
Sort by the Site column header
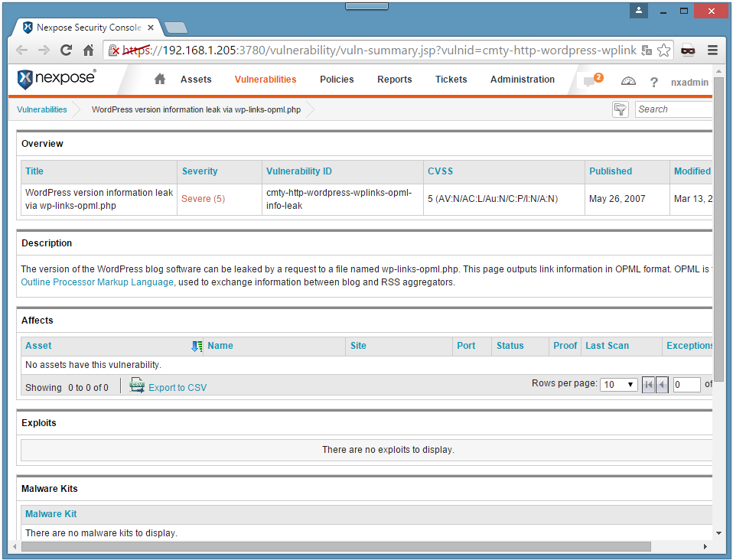(x=358, y=346)
